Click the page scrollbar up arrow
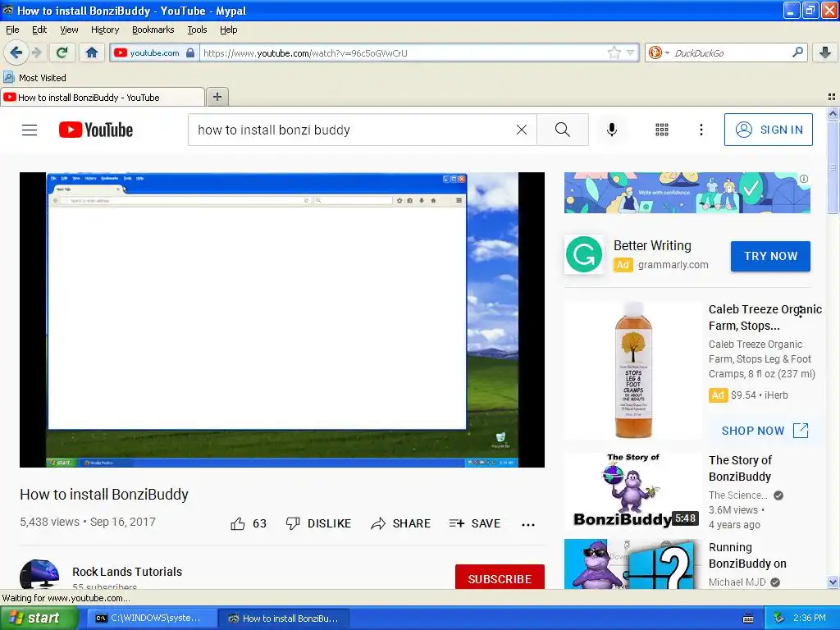 (833, 113)
